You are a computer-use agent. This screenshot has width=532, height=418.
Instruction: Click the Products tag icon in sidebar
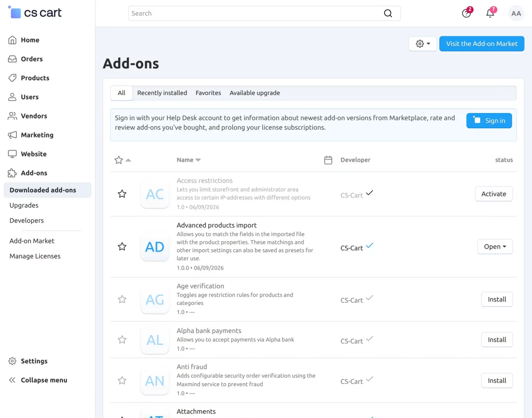[12, 78]
